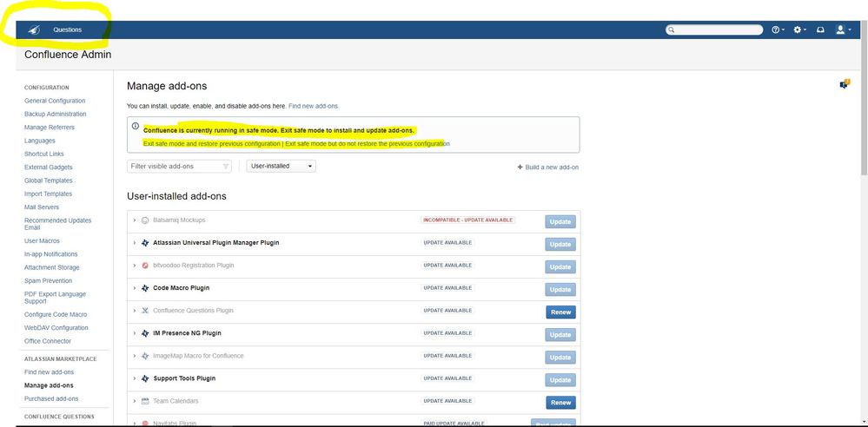Open the notifications tray icon

(x=820, y=30)
